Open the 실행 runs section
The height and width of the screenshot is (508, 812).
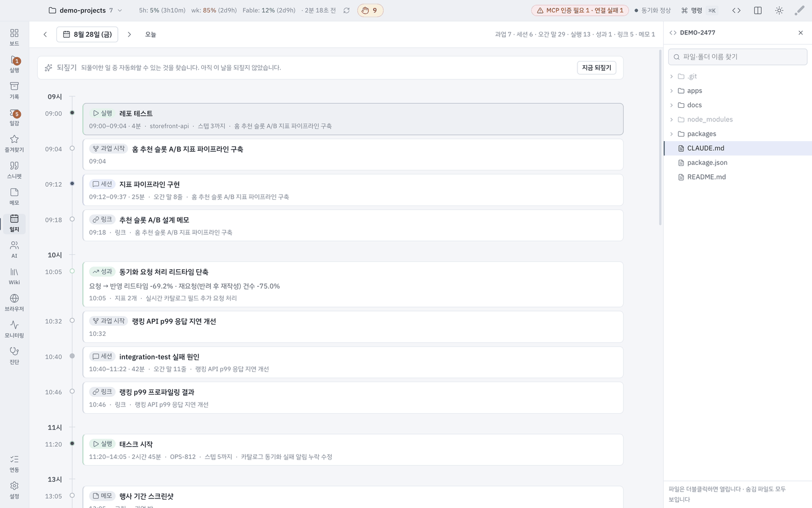14,64
